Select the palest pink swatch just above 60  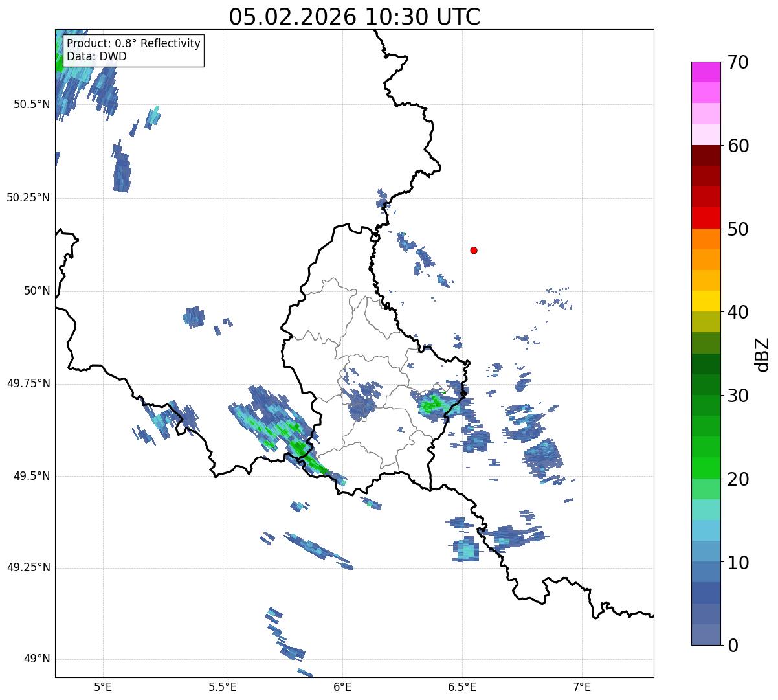point(706,135)
